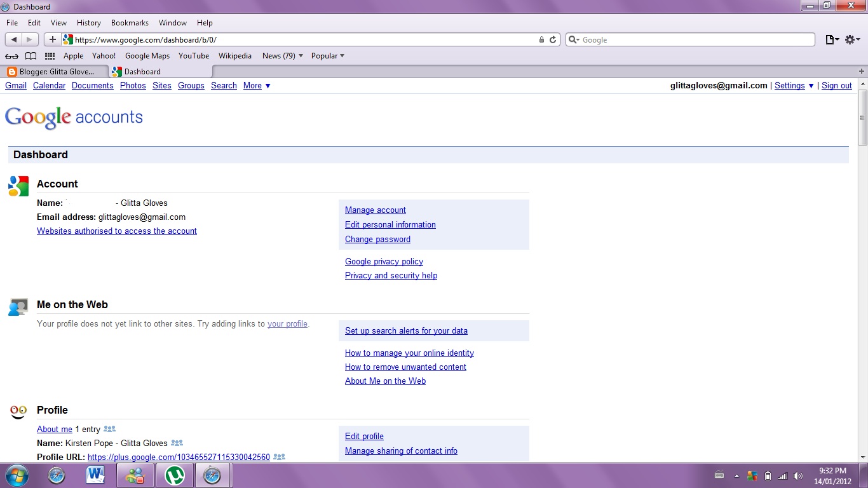Click the Change password link

point(377,240)
